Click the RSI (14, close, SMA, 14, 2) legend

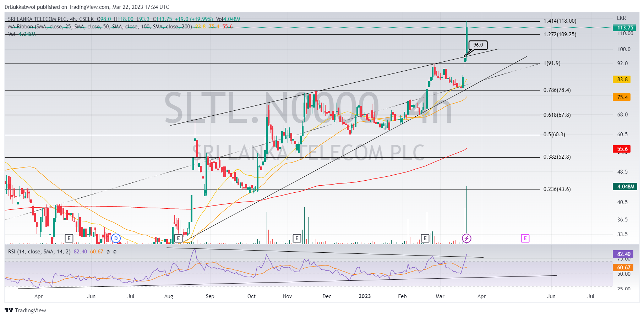click(39, 252)
